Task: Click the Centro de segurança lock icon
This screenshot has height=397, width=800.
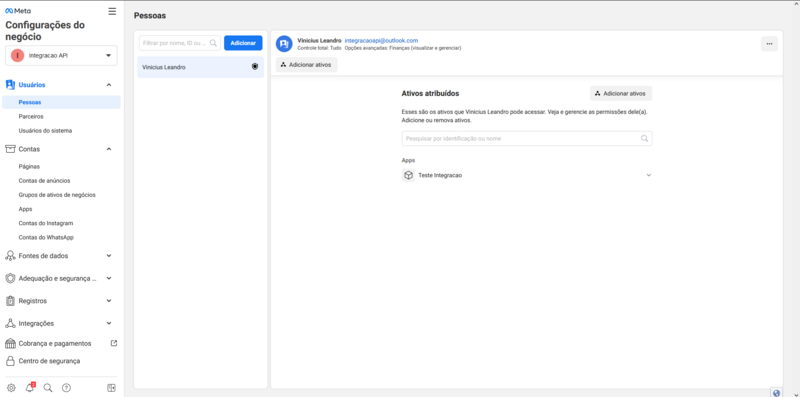Action: [10, 361]
